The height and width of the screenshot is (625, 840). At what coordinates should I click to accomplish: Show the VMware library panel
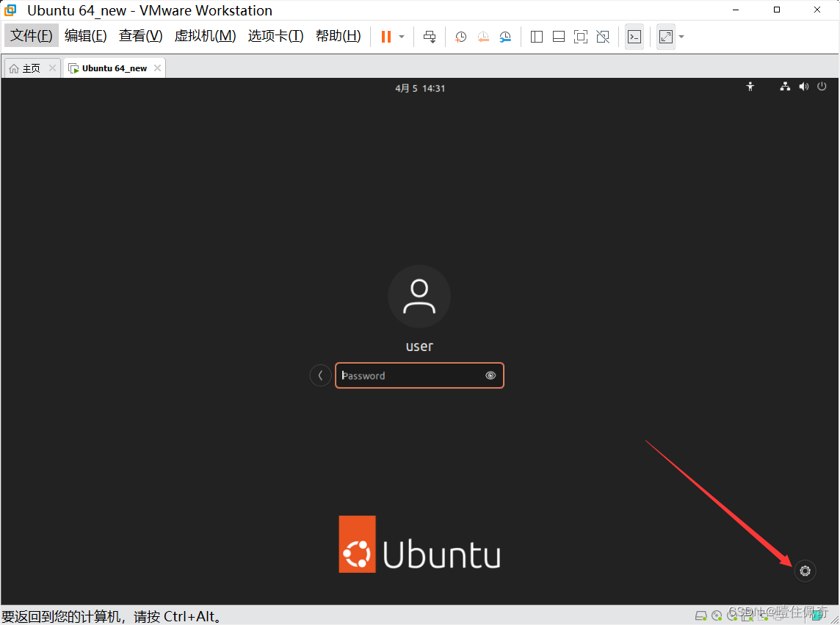point(536,36)
